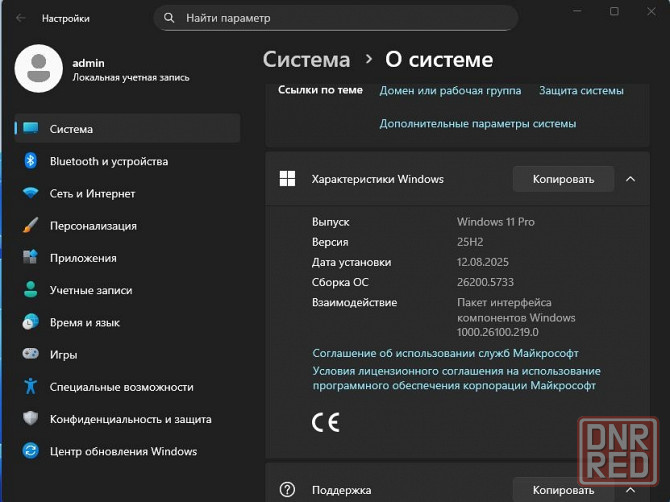This screenshot has height=502, width=670.
Task: Open Центр обновления Windows
Action: coord(127,451)
